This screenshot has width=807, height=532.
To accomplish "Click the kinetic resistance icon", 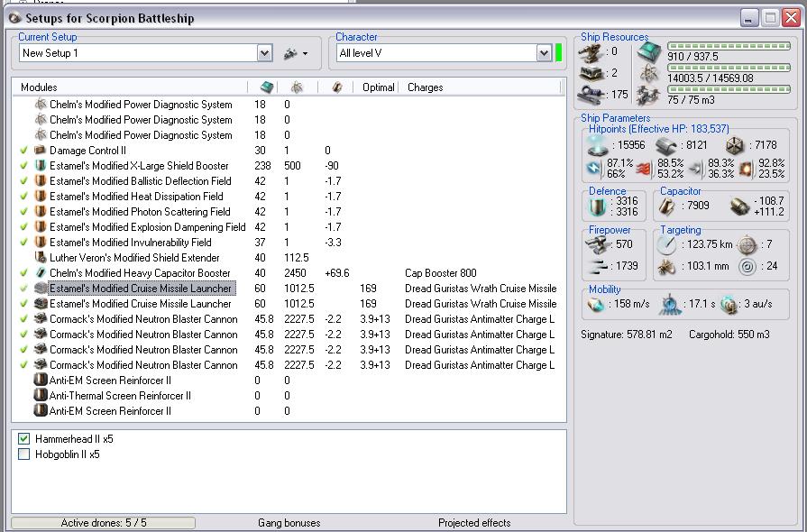I will [695, 169].
